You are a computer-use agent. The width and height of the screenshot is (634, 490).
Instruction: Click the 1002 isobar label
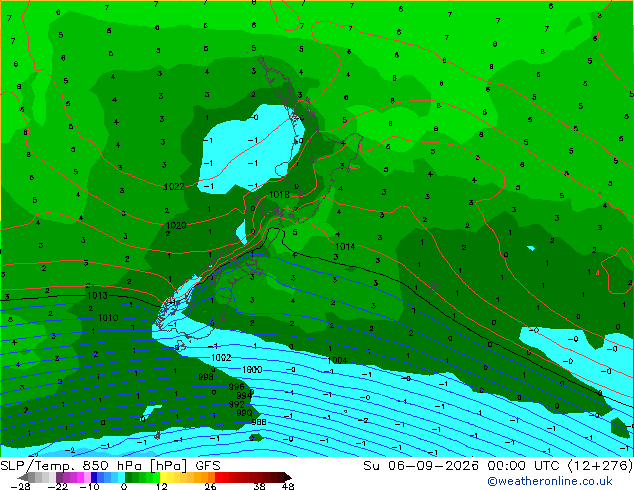(x=221, y=357)
